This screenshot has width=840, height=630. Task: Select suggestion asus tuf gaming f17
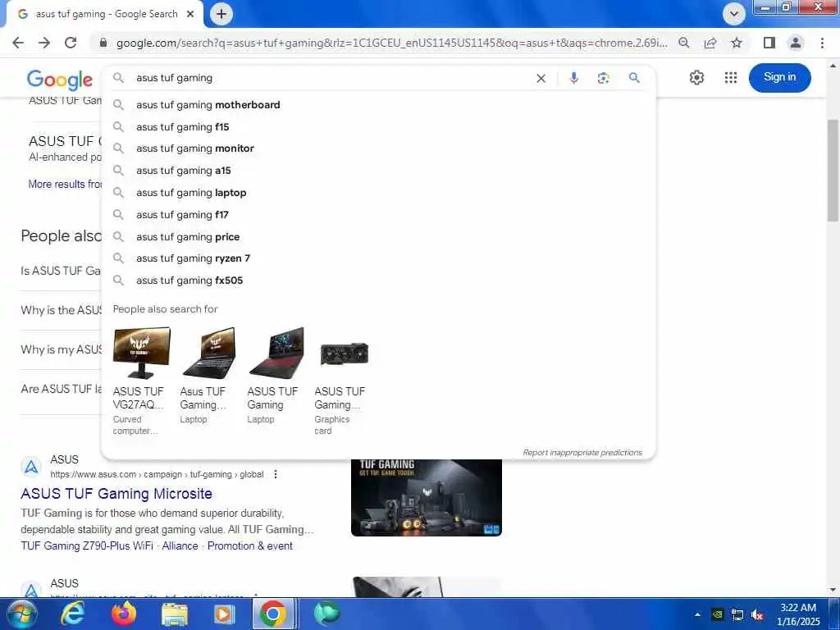(378, 215)
